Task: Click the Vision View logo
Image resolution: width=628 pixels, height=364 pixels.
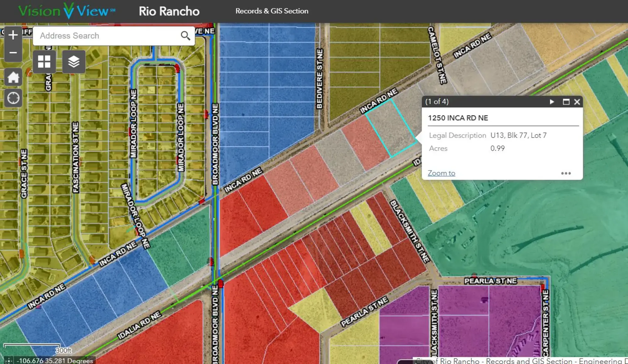Action: [x=67, y=11]
